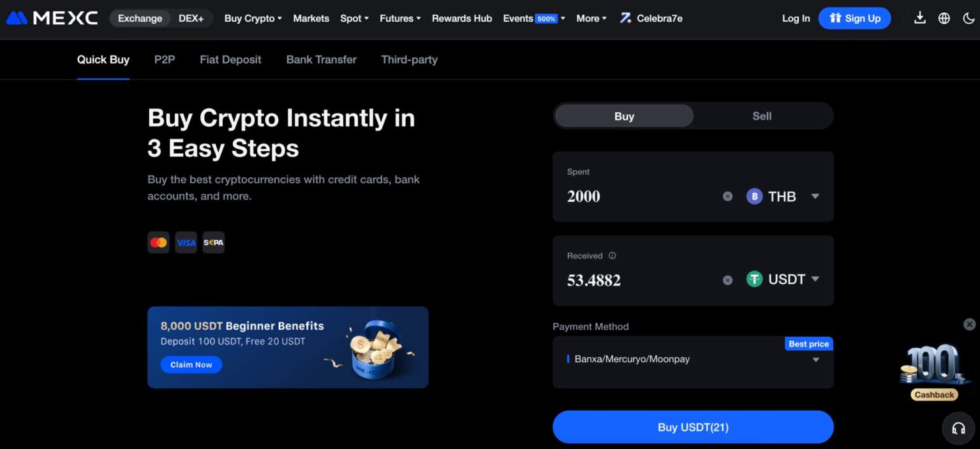Click the Buy USDT button

pyautogui.click(x=693, y=427)
